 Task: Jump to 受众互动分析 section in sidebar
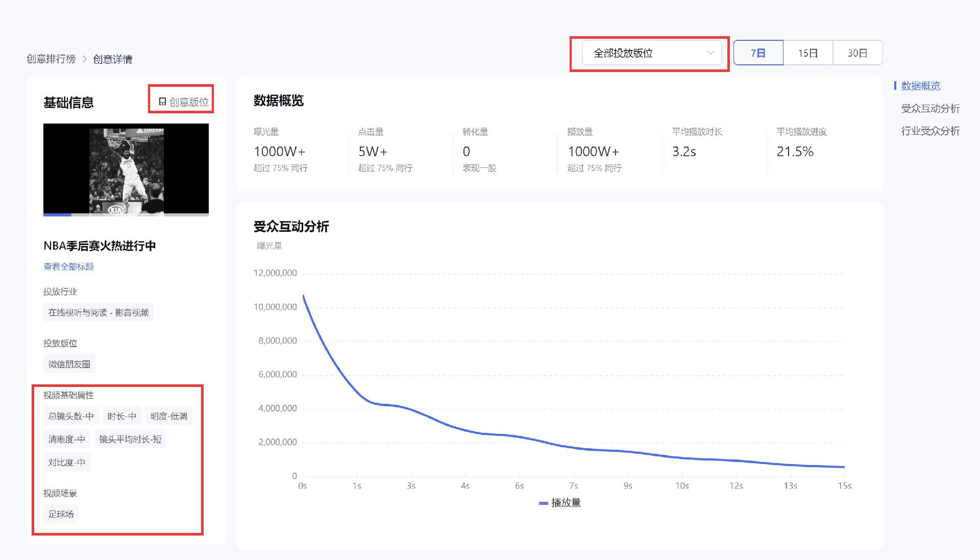931,108
